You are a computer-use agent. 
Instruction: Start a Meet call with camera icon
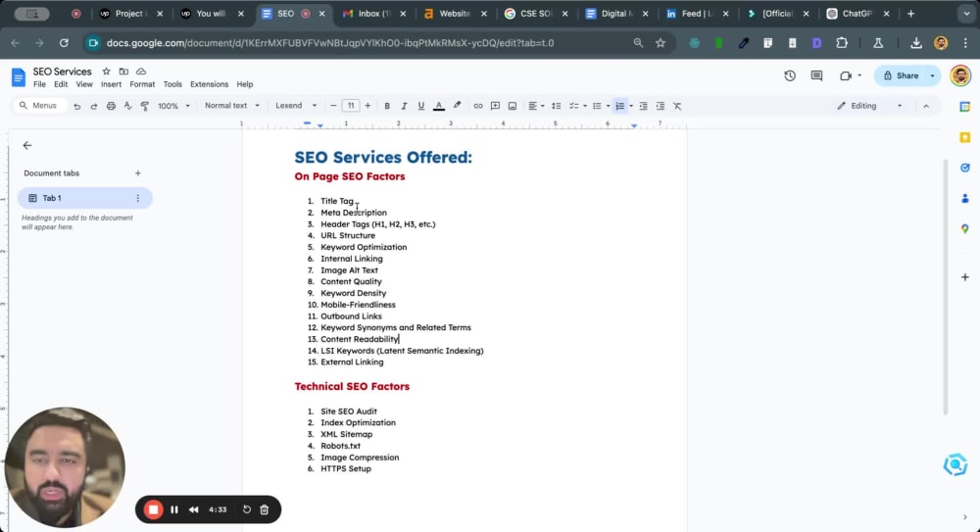pyautogui.click(x=846, y=75)
